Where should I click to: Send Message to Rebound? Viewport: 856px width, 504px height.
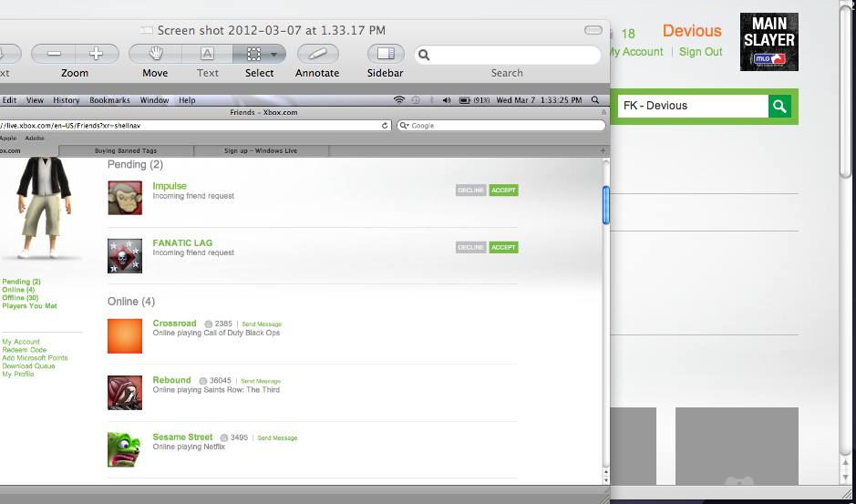click(x=261, y=381)
